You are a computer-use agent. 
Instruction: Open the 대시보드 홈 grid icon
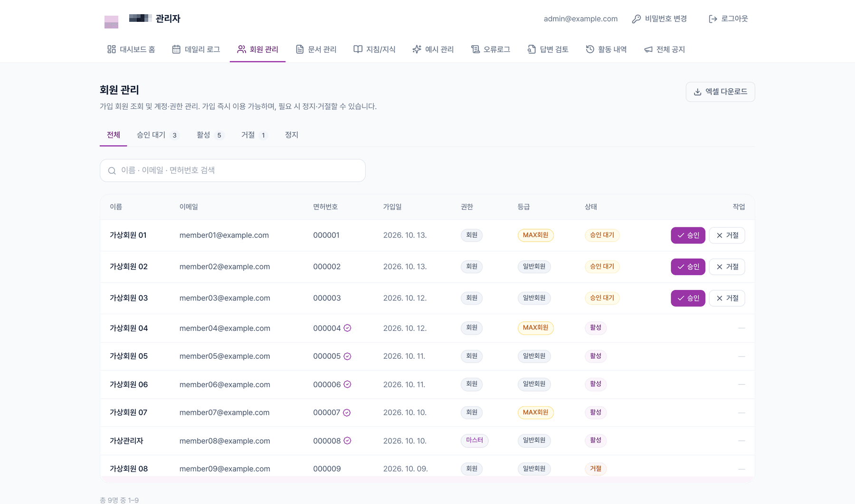click(112, 49)
